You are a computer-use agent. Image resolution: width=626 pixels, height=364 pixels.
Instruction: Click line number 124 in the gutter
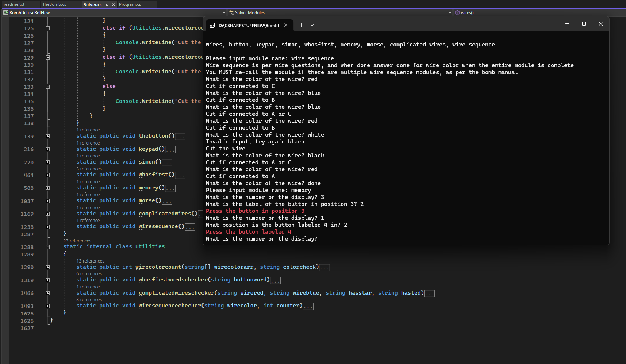click(28, 21)
